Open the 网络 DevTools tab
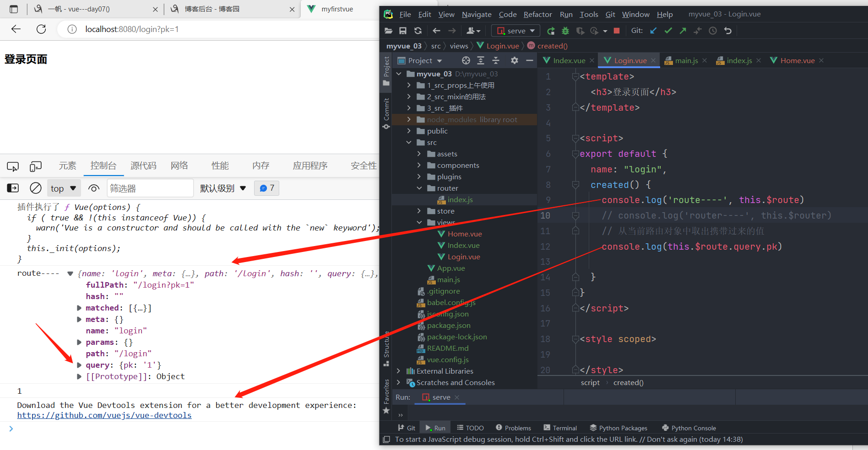The height and width of the screenshot is (450, 868). 179,166
